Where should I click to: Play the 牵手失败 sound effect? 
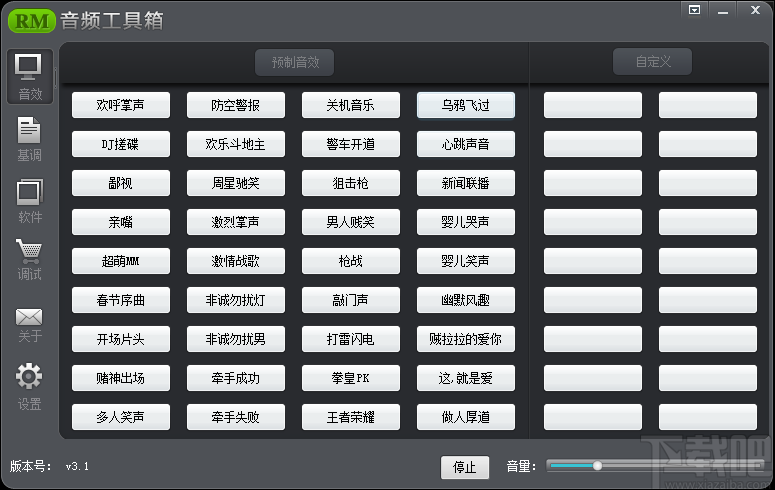click(x=236, y=417)
